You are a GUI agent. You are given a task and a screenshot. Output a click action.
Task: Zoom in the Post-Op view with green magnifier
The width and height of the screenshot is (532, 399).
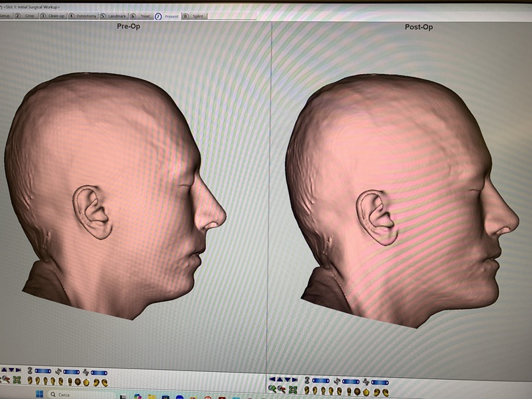click(x=272, y=389)
